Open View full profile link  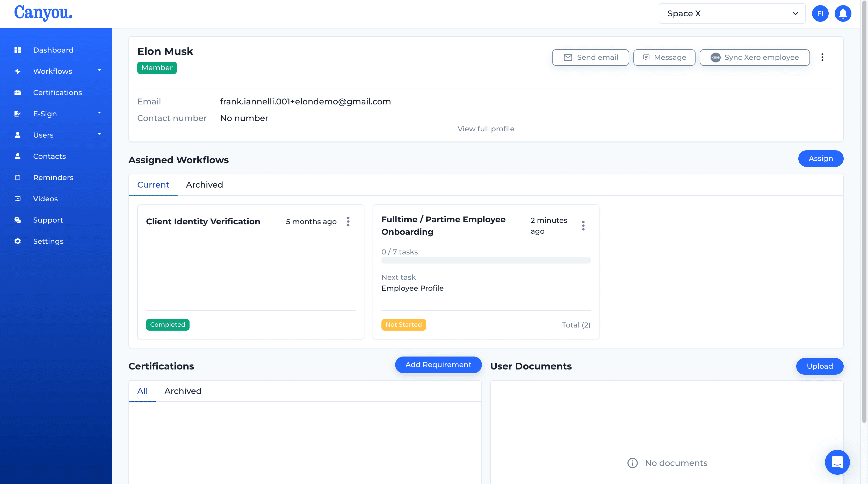486,129
